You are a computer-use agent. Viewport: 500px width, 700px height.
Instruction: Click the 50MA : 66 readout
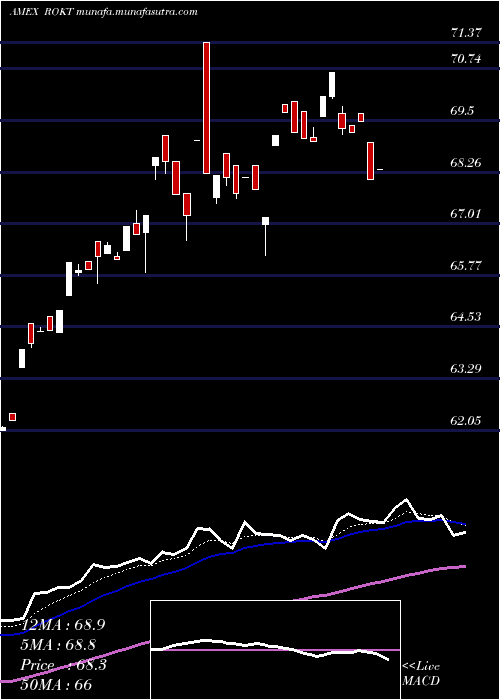coord(56,684)
